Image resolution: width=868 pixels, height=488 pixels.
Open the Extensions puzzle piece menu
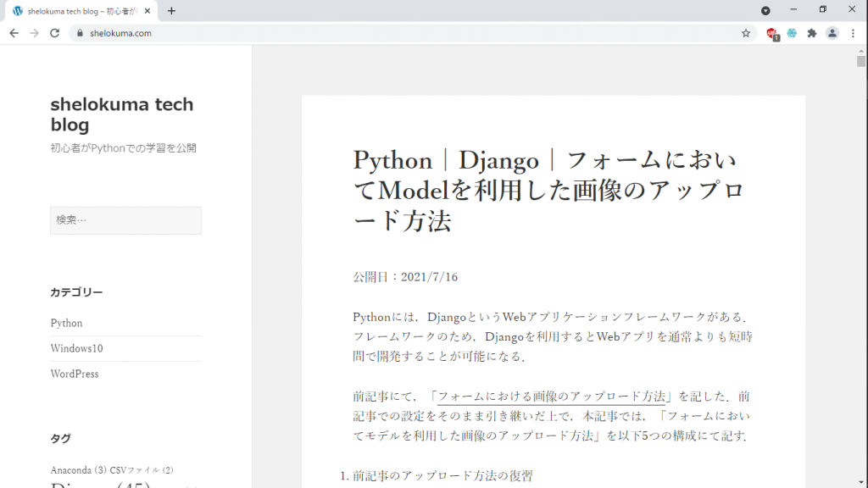(x=811, y=33)
